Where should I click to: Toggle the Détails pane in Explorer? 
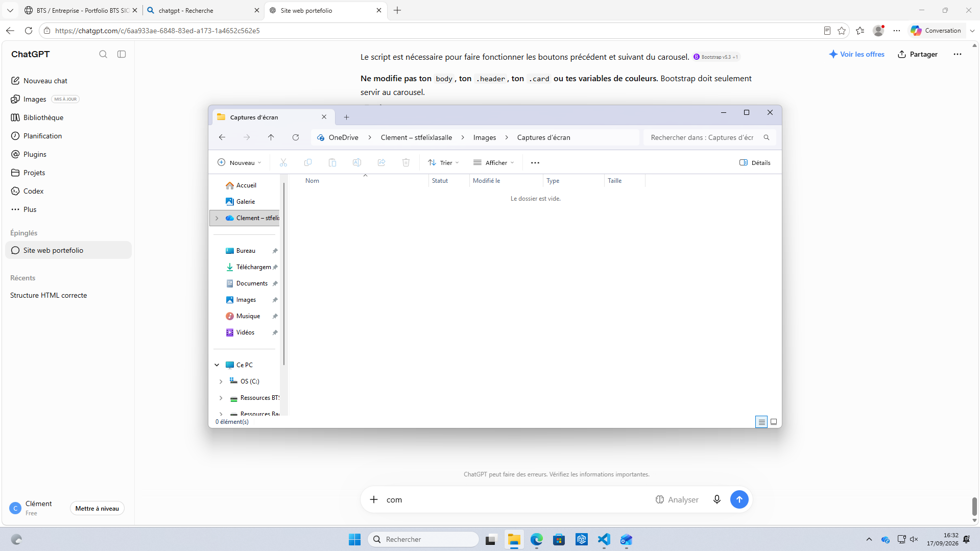pyautogui.click(x=755, y=162)
